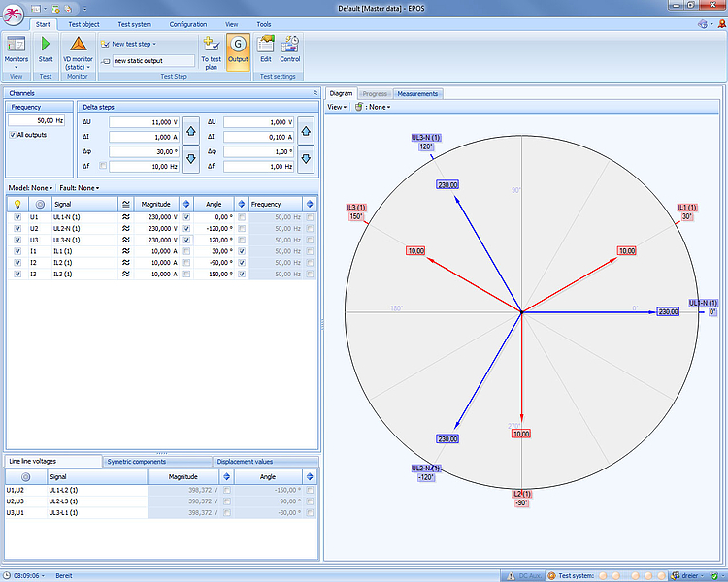
Task: Toggle the I3 channel row checkbox
Action: tap(17, 275)
